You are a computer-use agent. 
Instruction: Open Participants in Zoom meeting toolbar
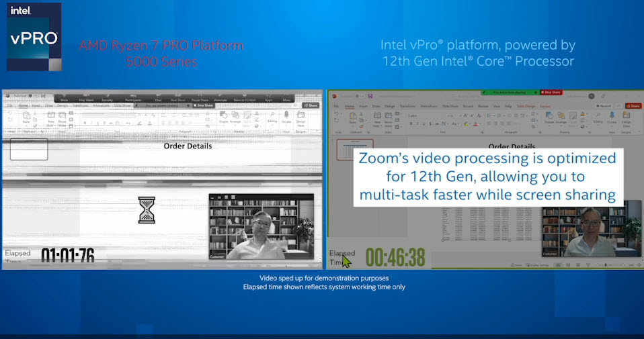tap(133, 98)
